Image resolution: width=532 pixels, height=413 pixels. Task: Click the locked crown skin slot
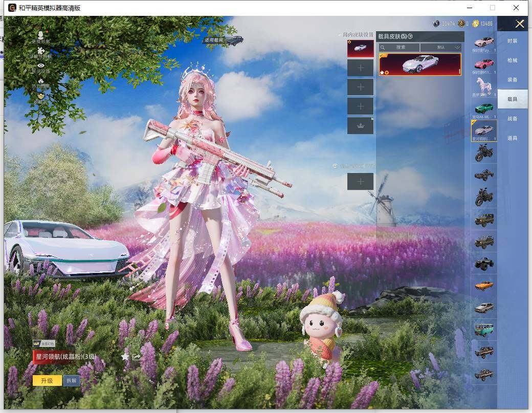[360, 125]
